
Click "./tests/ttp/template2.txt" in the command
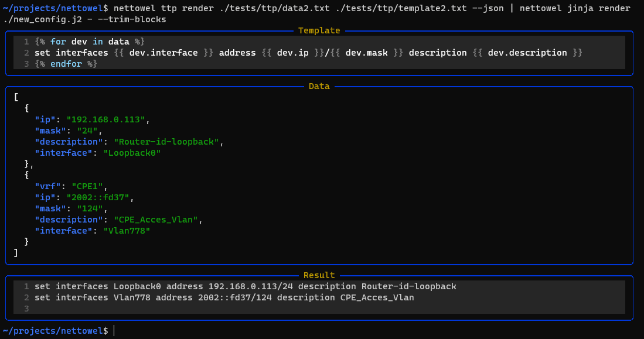coord(401,8)
